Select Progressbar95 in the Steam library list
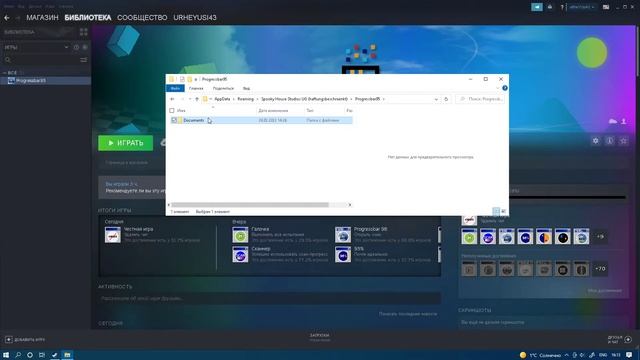 [x=46, y=81]
